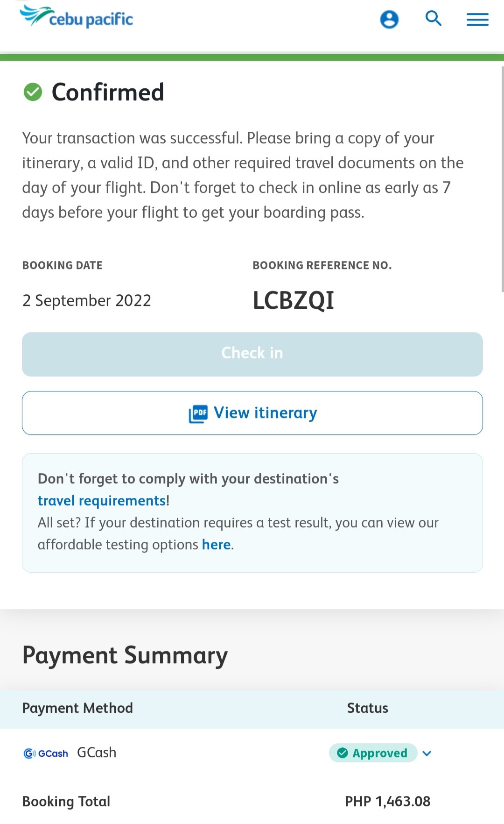Viewport: 504px width, 824px height.
Task: Open the hamburger menu
Action: pyautogui.click(x=477, y=20)
